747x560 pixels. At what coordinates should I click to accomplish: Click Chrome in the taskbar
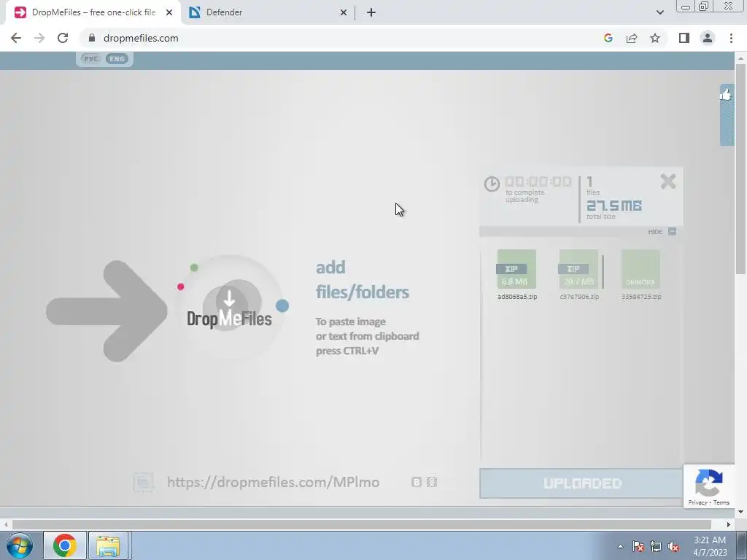(x=65, y=545)
